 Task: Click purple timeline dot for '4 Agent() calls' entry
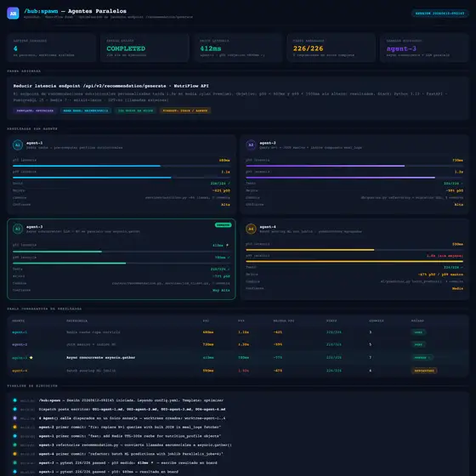[15, 418]
